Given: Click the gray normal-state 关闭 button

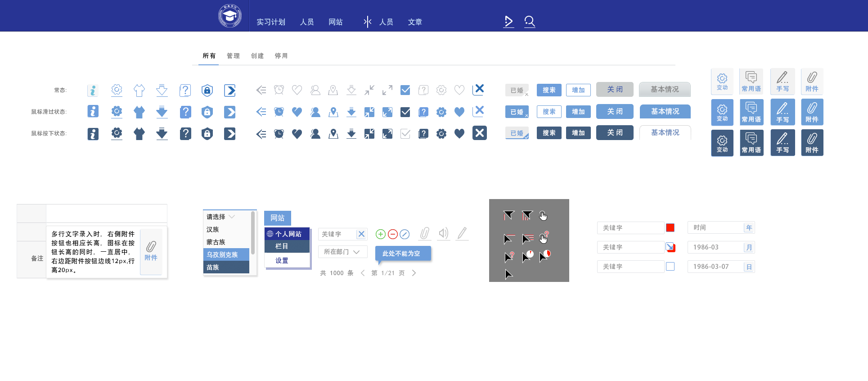Looking at the screenshot, I should pyautogui.click(x=615, y=90).
